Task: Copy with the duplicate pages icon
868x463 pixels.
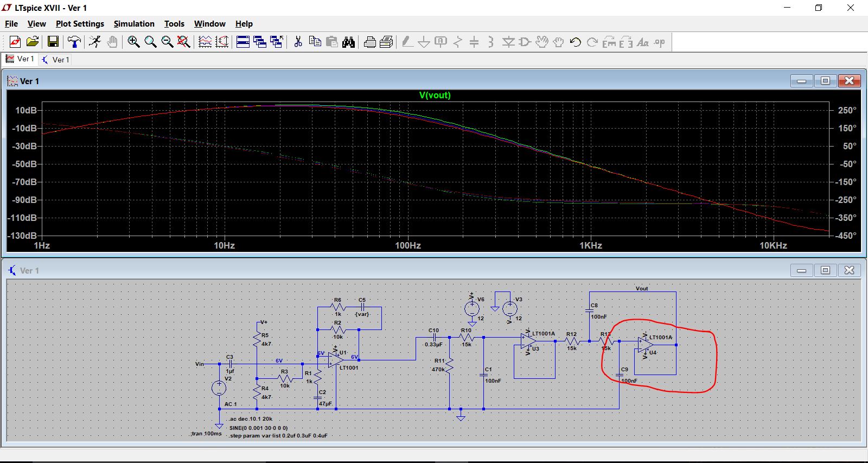Action: 315,42
